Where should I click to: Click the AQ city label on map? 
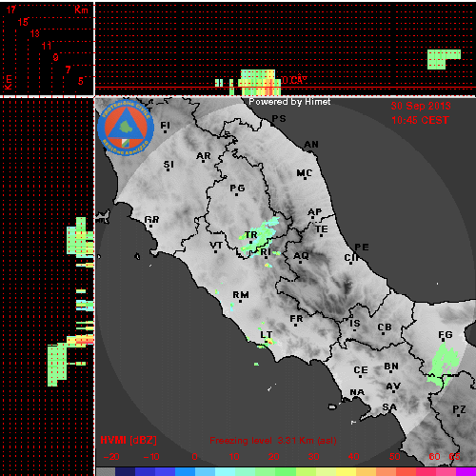pyautogui.click(x=301, y=256)
